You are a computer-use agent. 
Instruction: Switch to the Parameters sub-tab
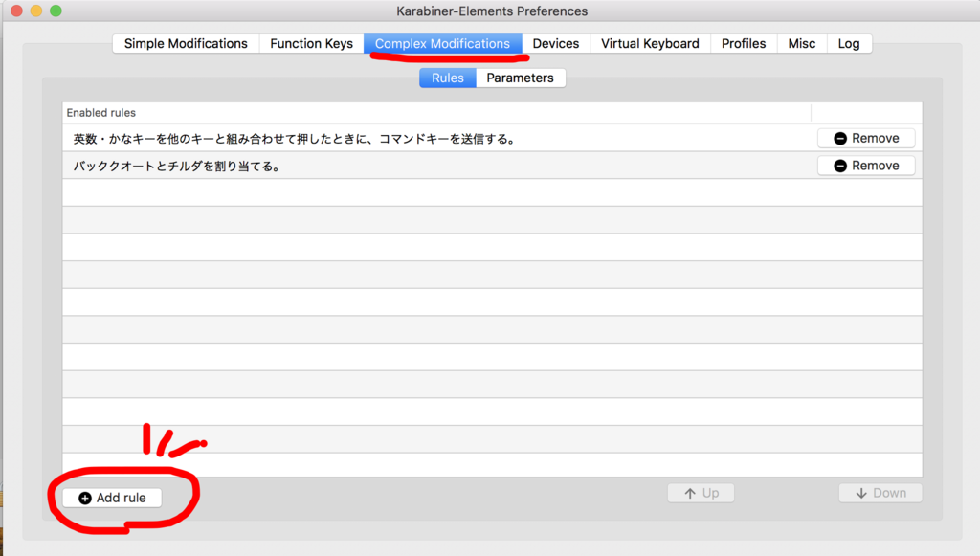pos(520,78)
